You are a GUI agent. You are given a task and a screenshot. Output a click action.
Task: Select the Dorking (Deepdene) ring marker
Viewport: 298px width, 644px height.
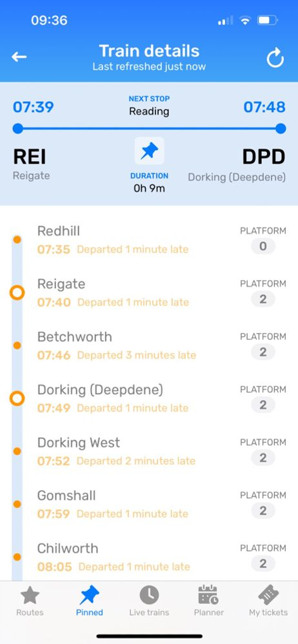click(17, 399)
